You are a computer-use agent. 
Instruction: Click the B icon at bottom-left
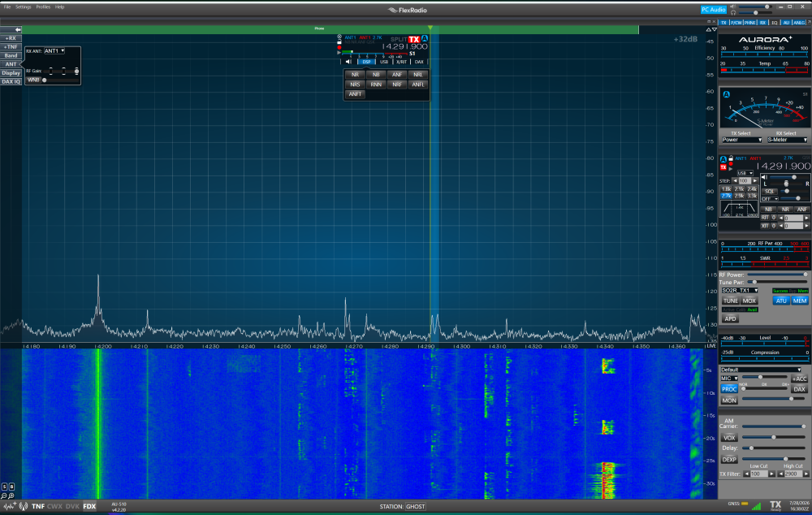(x=11, y=487)
